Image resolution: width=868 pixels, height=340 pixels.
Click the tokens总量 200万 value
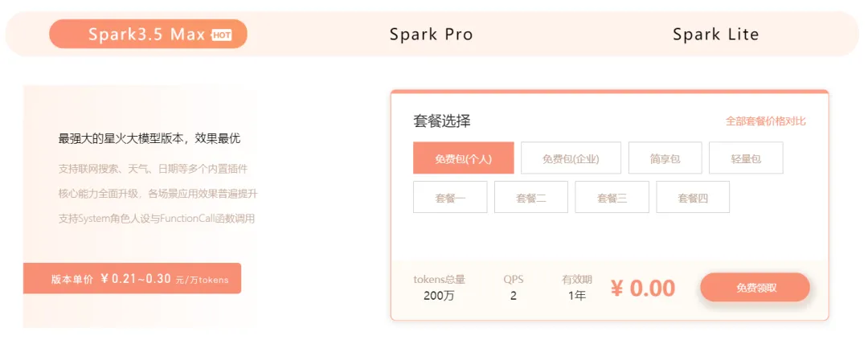point(439,296)
